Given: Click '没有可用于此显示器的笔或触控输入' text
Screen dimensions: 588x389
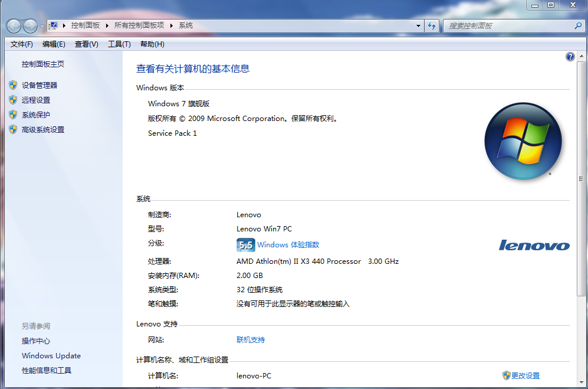Looking at the screenshot, I should (x=293, y=304).
